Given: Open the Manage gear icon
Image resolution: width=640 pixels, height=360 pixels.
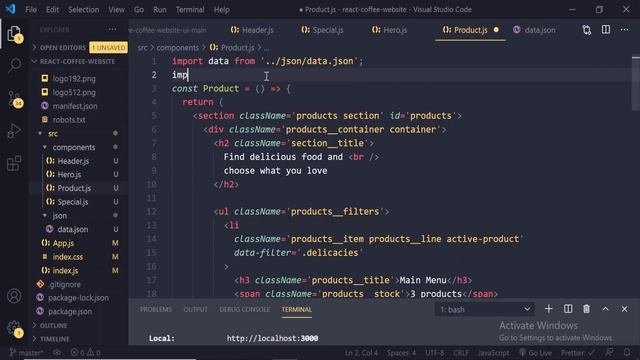Looking at the screenshot, I should click(14, 328).
